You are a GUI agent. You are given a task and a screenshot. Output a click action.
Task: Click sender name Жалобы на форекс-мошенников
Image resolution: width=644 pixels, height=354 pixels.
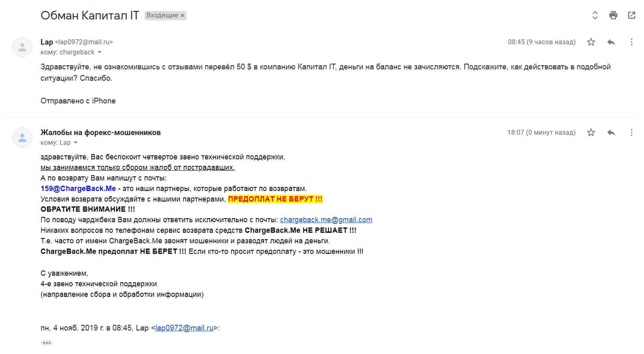(101, 133)
